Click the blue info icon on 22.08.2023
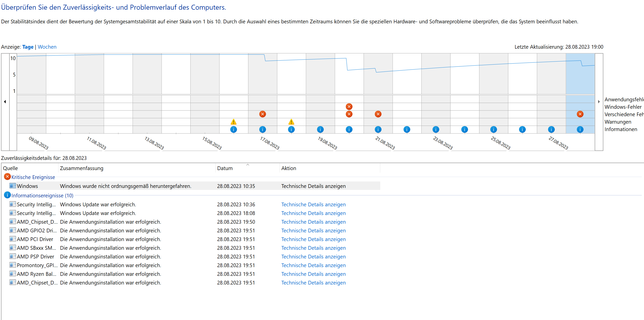The width and height of the screenshot is (644, 320). click(x=407, y=129)
